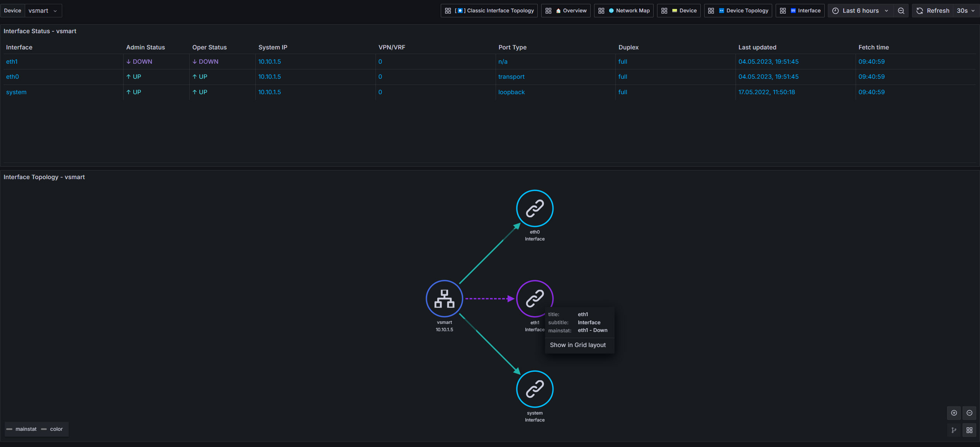The height and width of the screenshot is (447, 980).
Task: Open the Device dashboard link
Action: 679,11
